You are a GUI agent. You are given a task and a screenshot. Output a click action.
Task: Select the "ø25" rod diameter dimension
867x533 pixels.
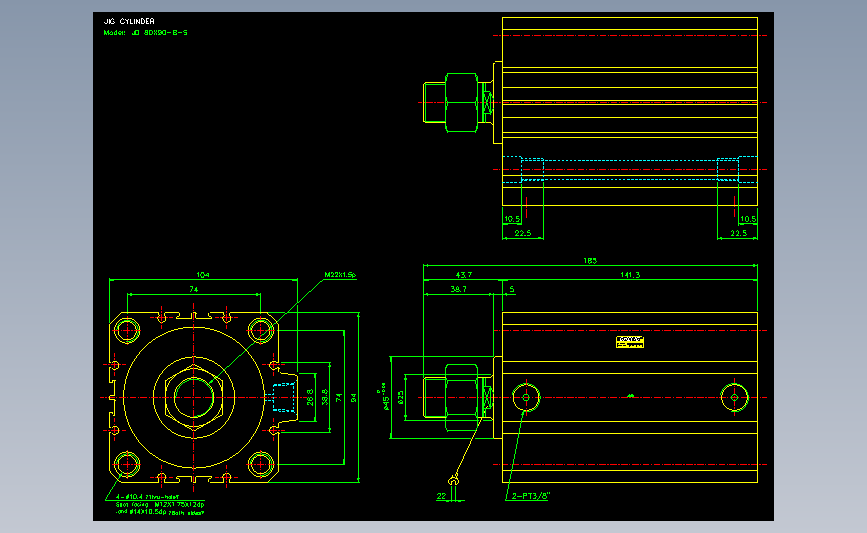pyautogui.click(x=401, y=397)
